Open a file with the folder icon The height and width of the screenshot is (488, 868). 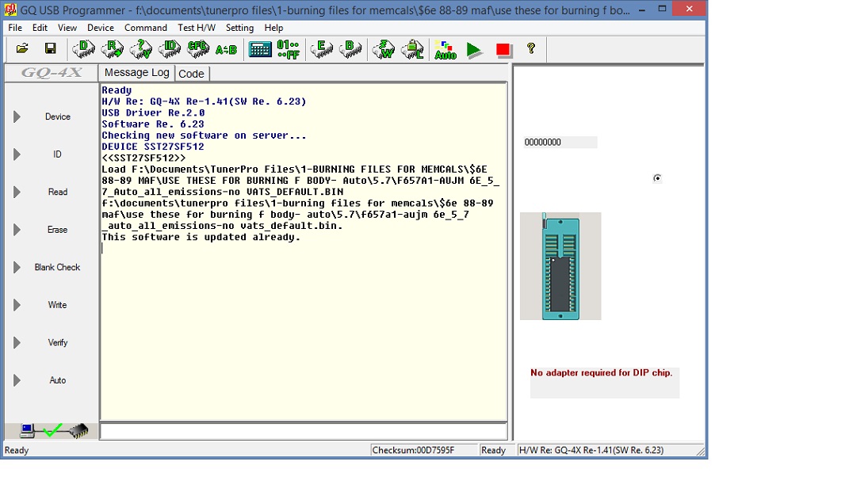click(22, 48)
